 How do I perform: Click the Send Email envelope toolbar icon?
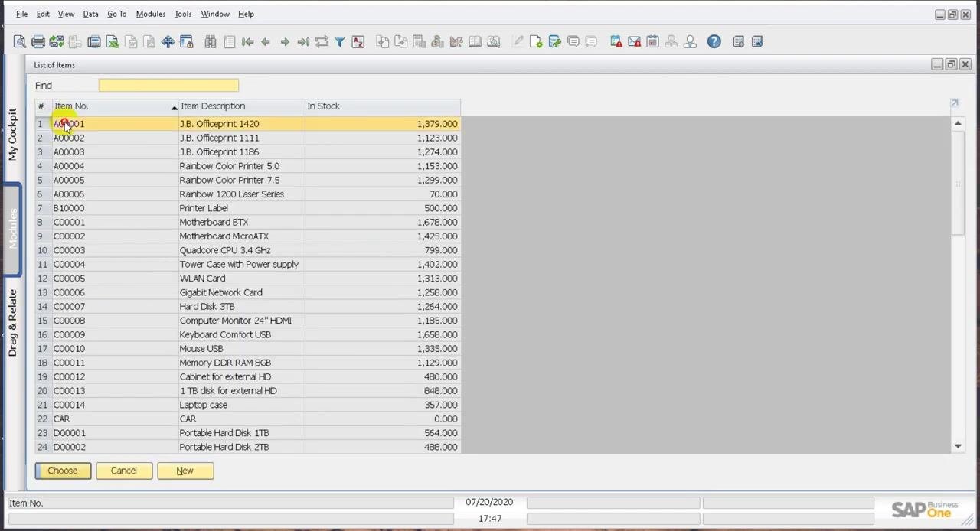pyautogui.click(x=56, y=42)
